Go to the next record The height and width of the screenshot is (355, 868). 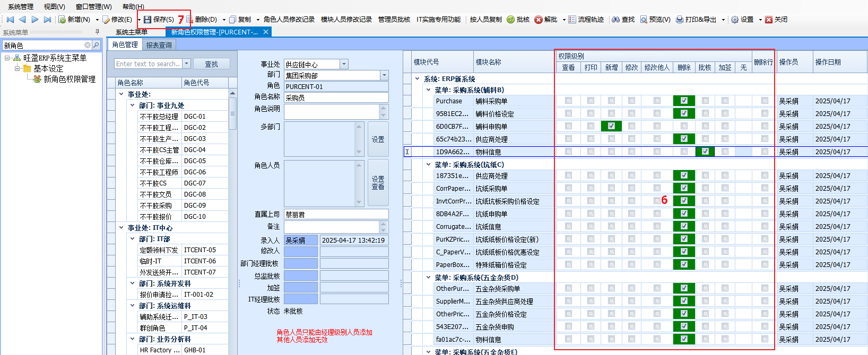(35, 20)
